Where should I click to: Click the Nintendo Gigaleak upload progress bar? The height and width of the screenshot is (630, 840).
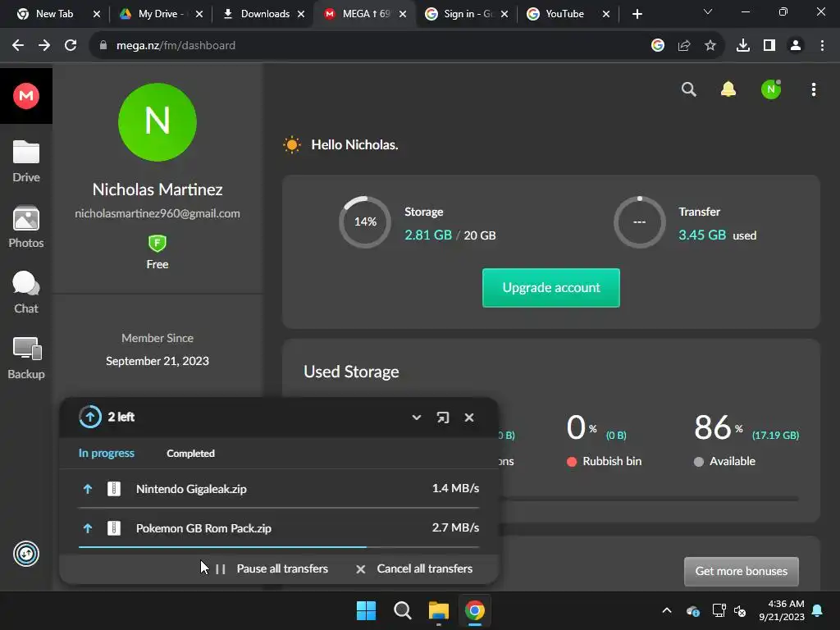[279, 507]
